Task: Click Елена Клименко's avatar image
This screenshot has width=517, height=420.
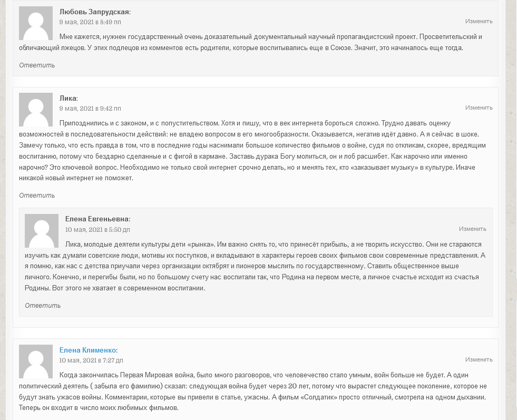Action: tap(36, 362)
